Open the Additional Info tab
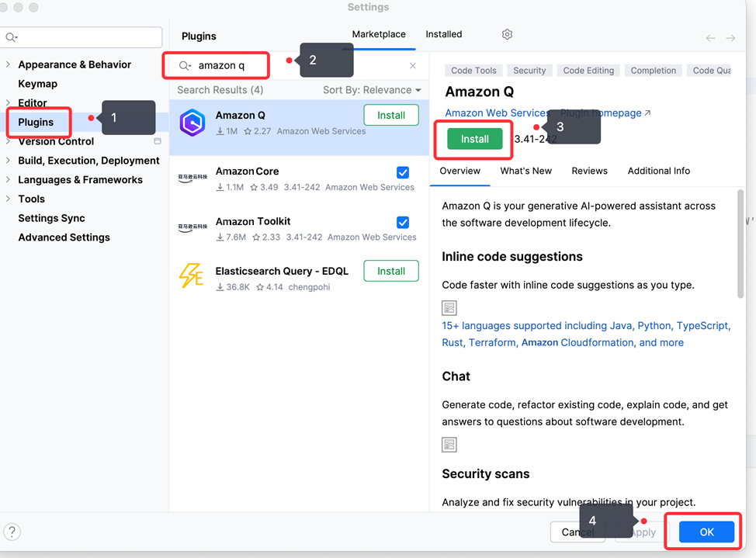This screenshot has height=558, width=756. click(659, 171)
